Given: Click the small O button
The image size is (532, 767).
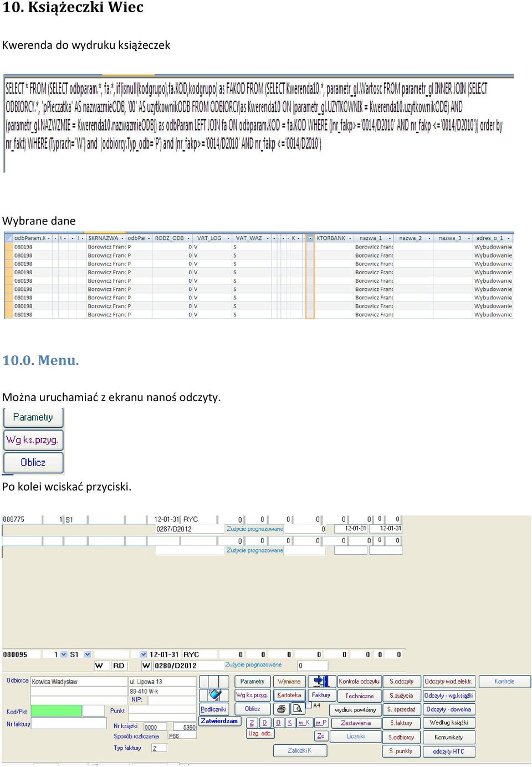Looking at the screenshot, I should [278, 723].
